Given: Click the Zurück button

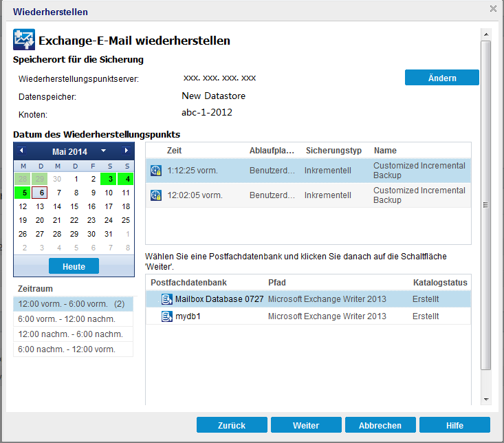Looking at the screenshot, I should [232, 425].
